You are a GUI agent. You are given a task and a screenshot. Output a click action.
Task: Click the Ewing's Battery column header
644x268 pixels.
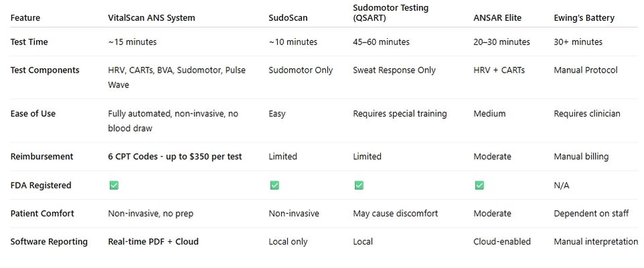(x=584, y=17)
